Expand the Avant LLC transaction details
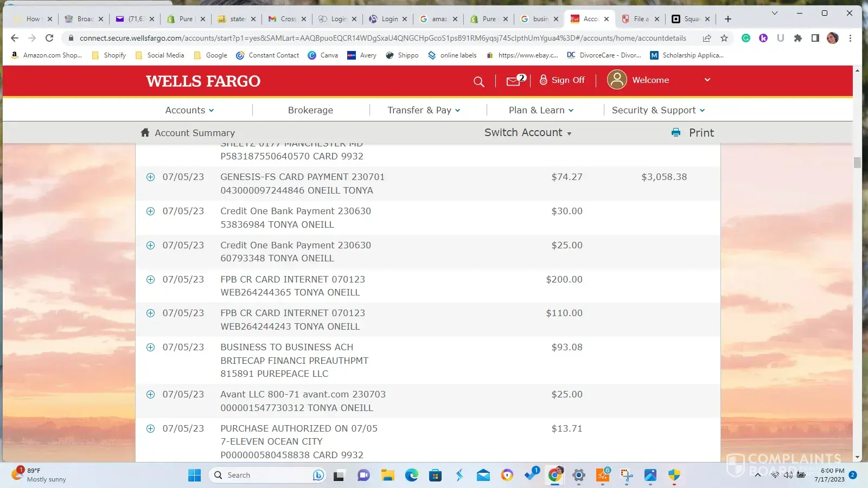 tap(150, 395)
